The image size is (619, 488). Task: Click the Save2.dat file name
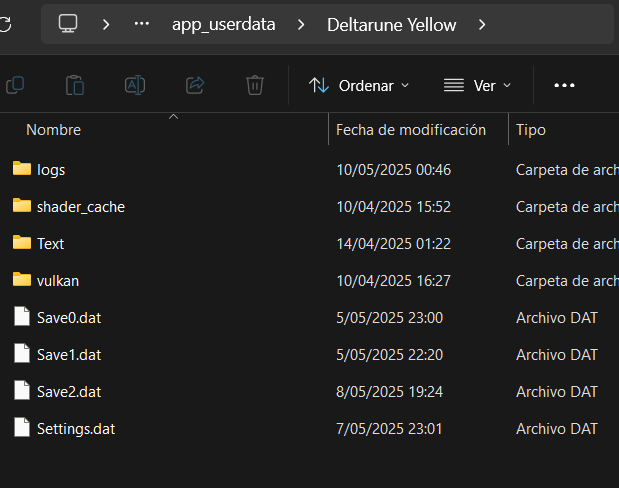click(69, 392)
